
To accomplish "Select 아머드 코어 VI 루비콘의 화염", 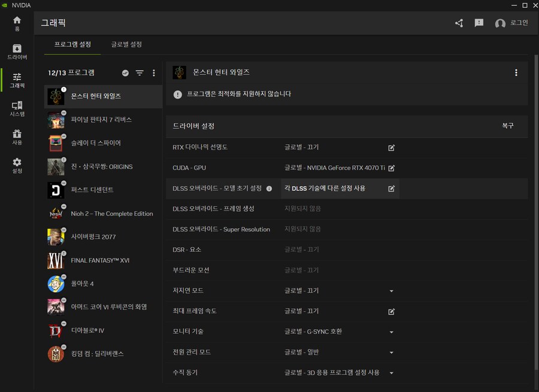I will (103, 307).
